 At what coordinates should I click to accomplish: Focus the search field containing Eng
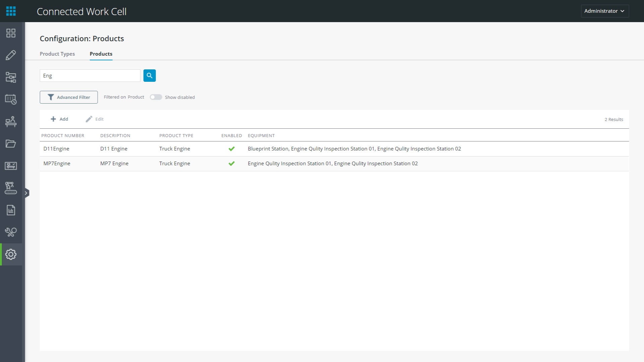click(x=90, y=76)
